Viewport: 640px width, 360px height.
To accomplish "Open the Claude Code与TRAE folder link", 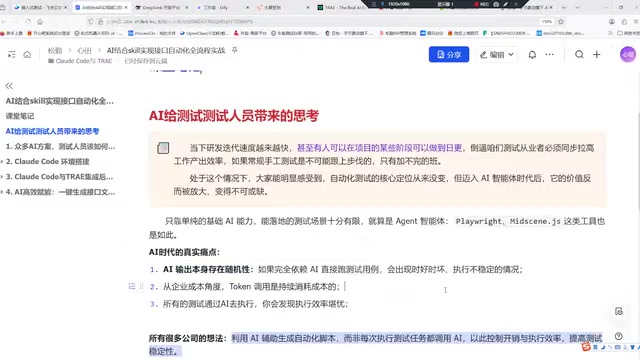I will (x=80, y=61).
